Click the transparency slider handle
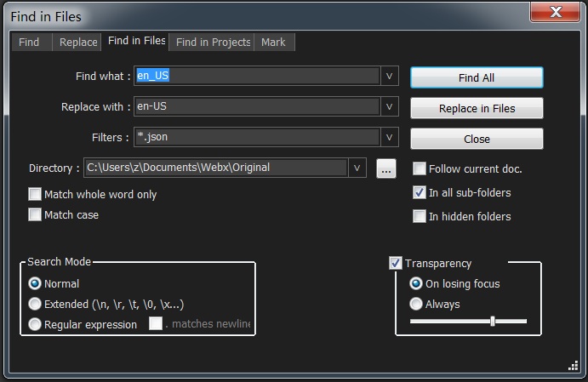588x382 pixels. point(493,321)
